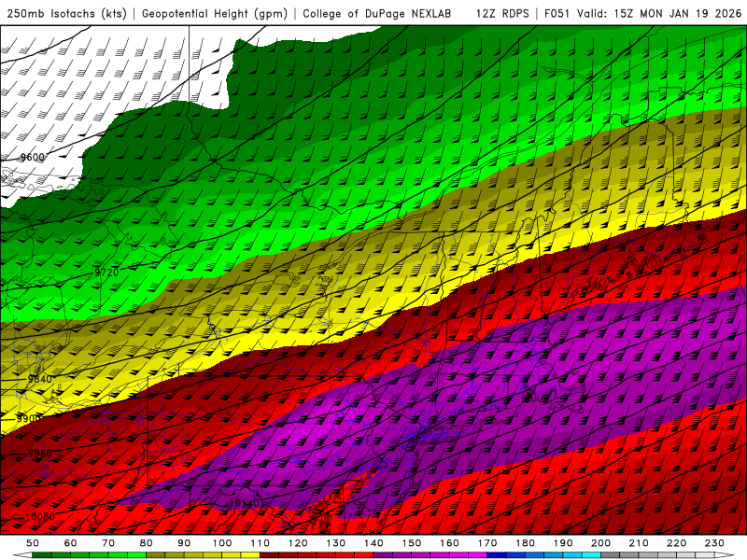Click the "F051" forecast hour text

pyautogui.click(x=557, y=14)
